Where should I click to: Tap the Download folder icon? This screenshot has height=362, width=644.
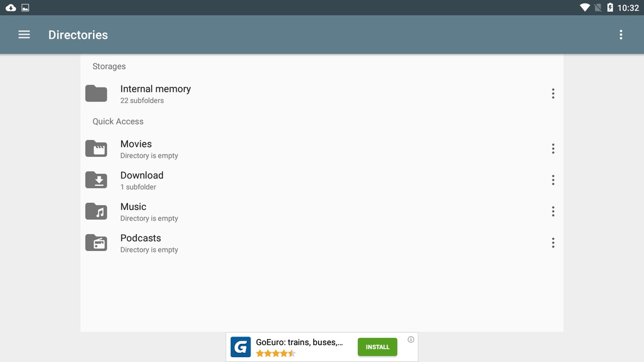96,180
